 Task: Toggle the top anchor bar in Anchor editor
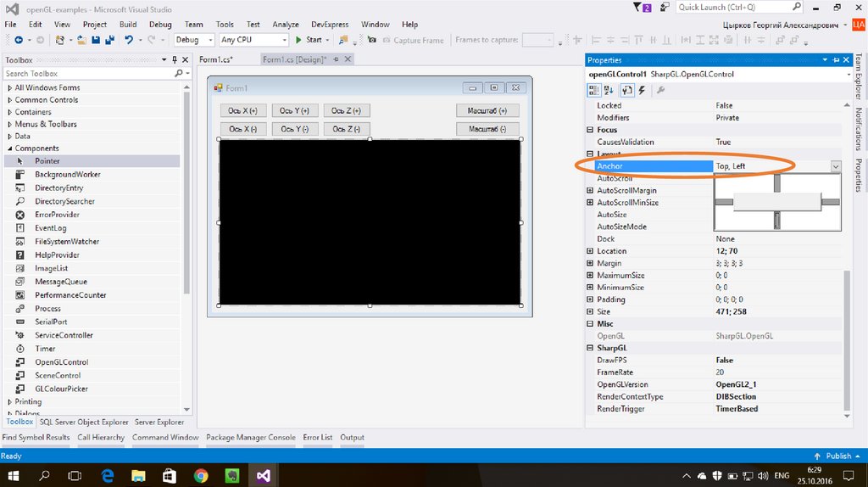[x=777, y=182]
